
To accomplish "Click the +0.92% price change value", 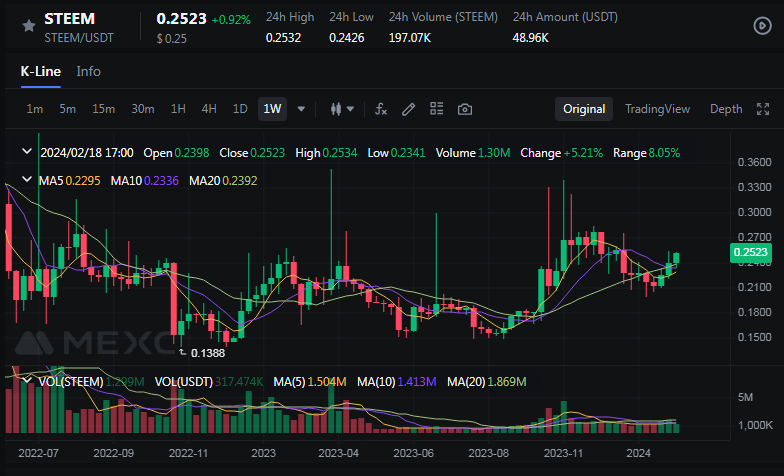I will click(x=231, y=20).
